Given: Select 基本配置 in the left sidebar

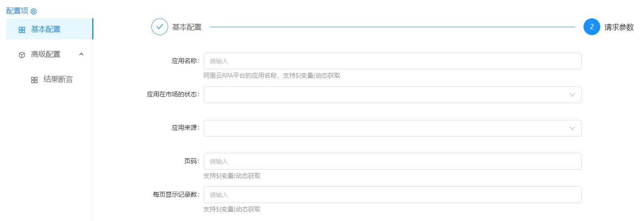Looking at the screenshot, I should [x=46, y=29].
